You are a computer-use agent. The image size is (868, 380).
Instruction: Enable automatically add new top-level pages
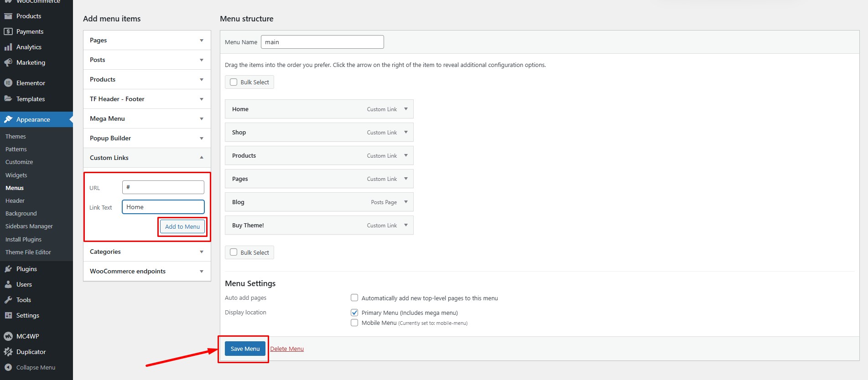point(354,298)
